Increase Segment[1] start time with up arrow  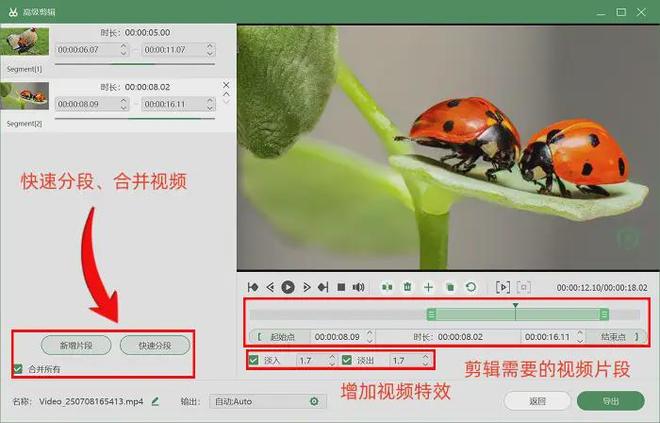[123, 46]
